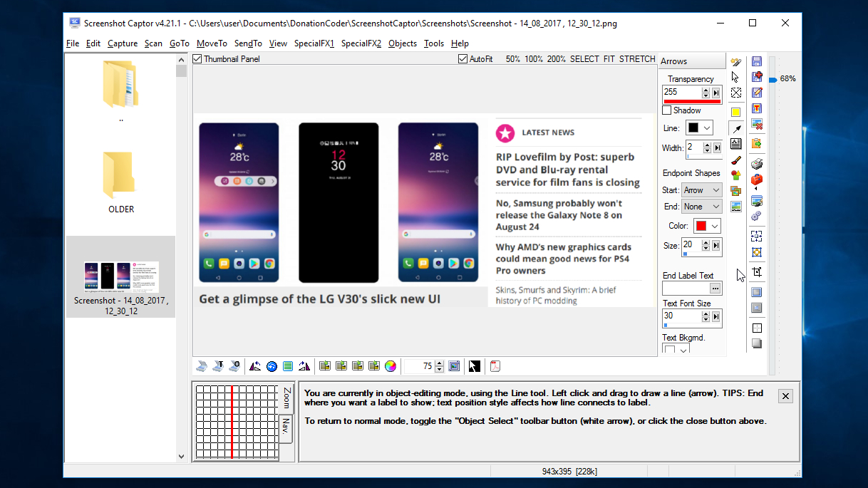Select the paintbrush tool in sidebar
The image size is (868, 488).
(735, 160)
